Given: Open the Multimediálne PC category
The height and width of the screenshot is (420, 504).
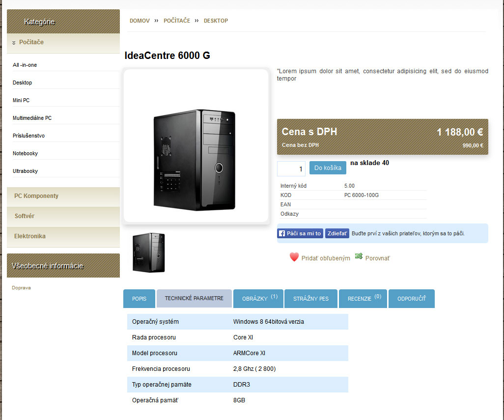Looking at the screenshot, I should click(32, 118).
